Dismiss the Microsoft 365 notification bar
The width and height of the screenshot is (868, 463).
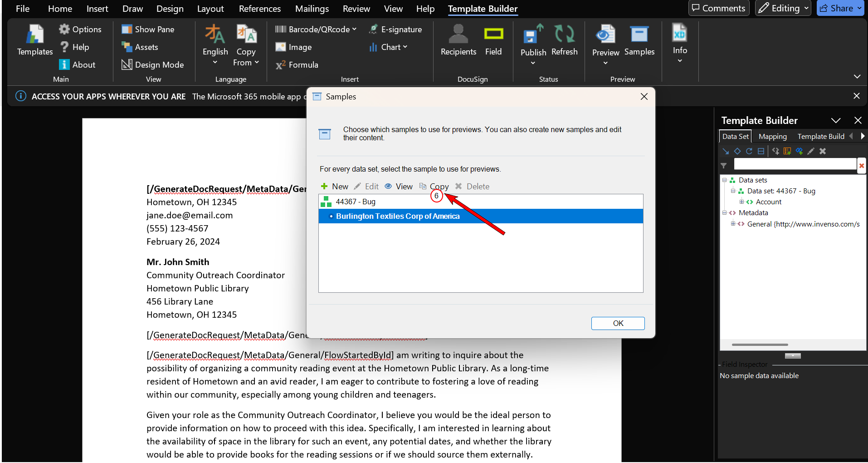pos(856,96)
